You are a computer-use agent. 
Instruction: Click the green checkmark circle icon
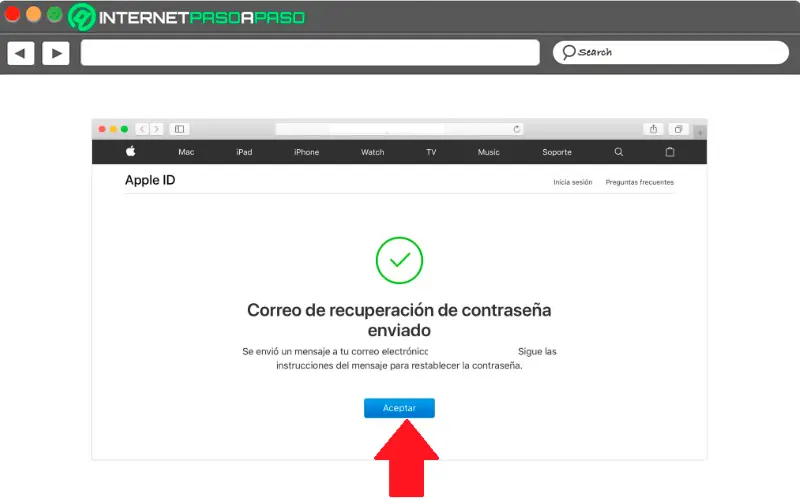click(x=399, y=260)
